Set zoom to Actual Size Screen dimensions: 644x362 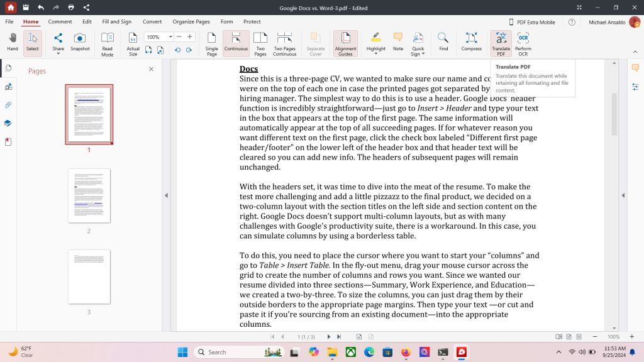(133, 44)
